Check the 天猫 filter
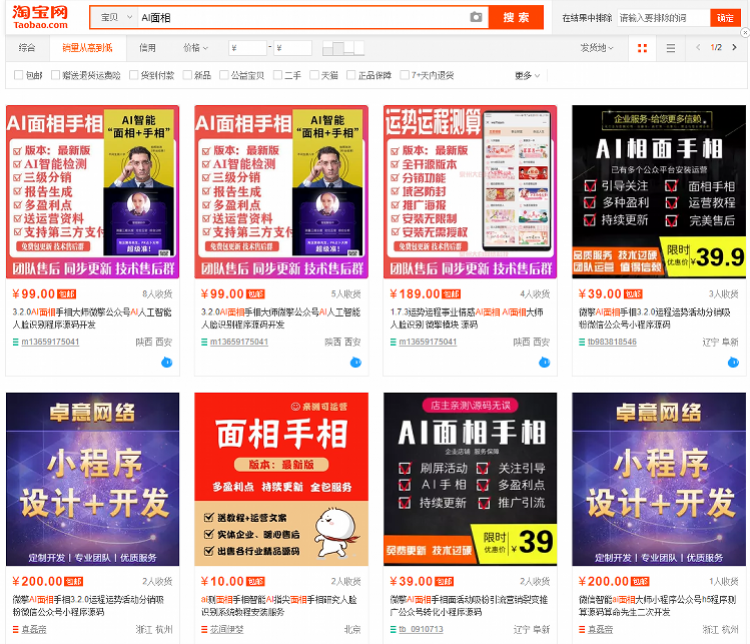The height and width of the screenshot is (644, 750). pyautogui.click(x=314, y=75)
